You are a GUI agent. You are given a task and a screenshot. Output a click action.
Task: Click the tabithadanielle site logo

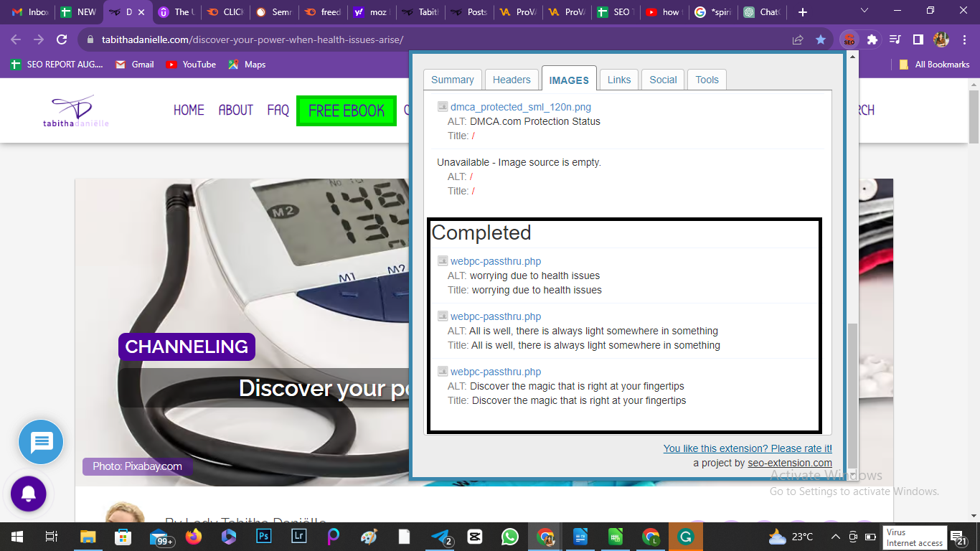tap(76, 111)
